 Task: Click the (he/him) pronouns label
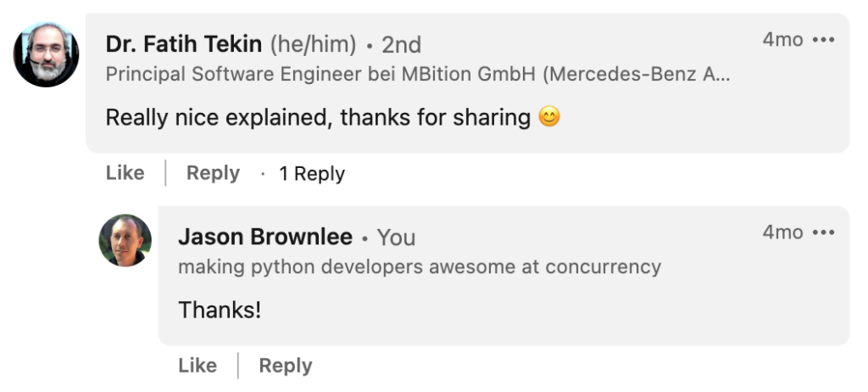313,44
